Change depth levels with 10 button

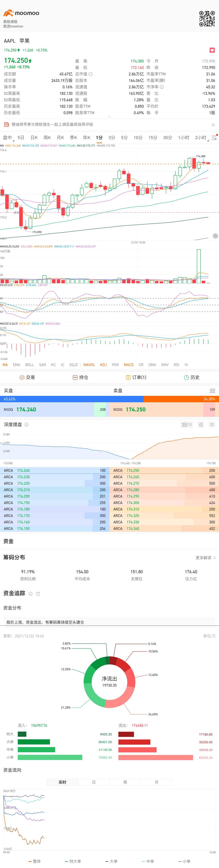(212, 425)
